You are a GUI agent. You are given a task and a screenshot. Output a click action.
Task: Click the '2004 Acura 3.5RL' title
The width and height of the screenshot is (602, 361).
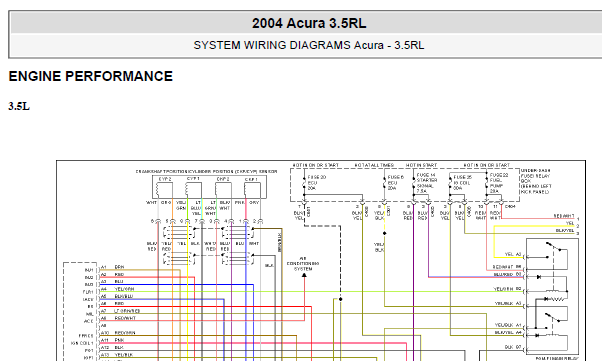(309, 23)
